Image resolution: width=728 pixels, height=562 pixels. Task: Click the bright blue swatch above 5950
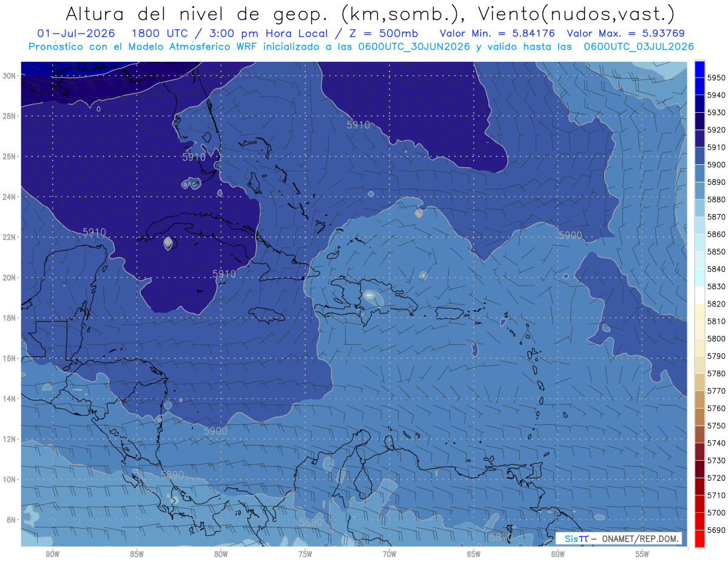(699, 69)
